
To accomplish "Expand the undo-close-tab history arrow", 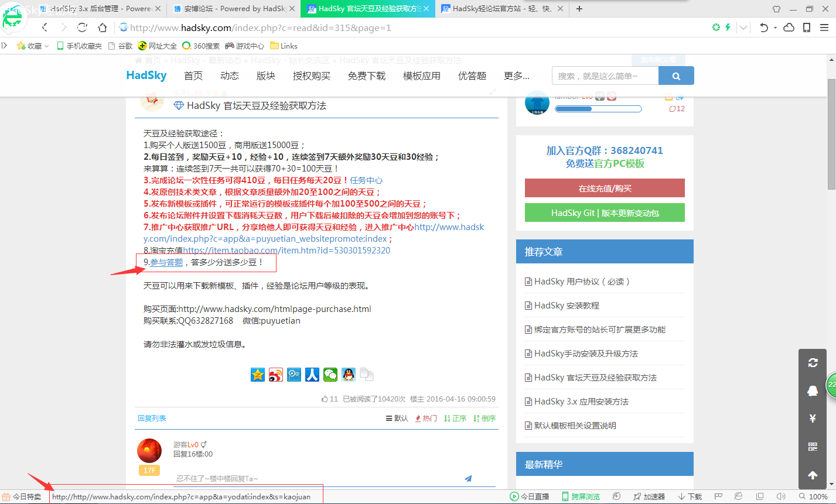I will coord(774,28).
